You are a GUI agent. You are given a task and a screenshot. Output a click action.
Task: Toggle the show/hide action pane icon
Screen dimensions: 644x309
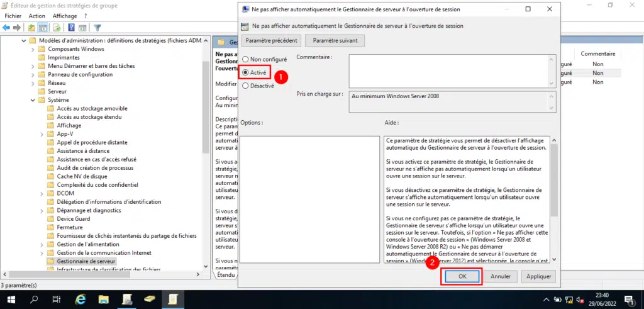pyautogui.click(x=82, y=28)
